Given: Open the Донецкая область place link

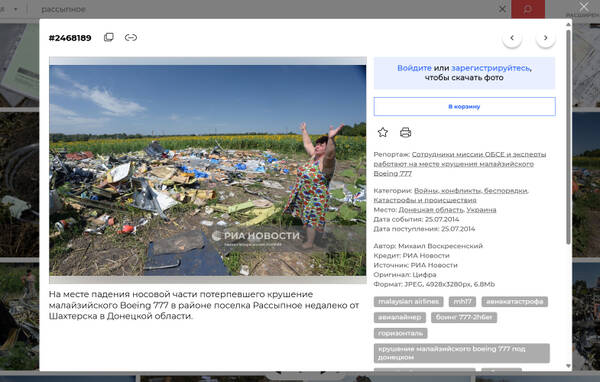Looking at the screenshot, I should (x=431, y=210).
